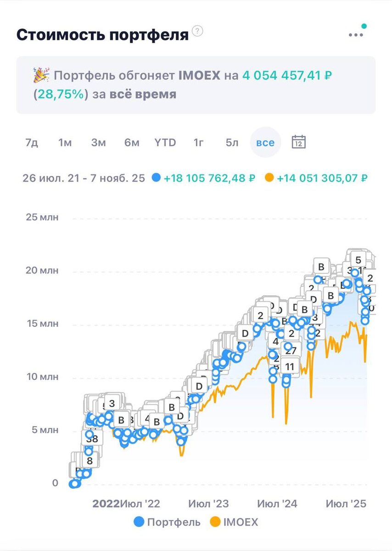Click the chart marker labeled 27

coord(291,351)
